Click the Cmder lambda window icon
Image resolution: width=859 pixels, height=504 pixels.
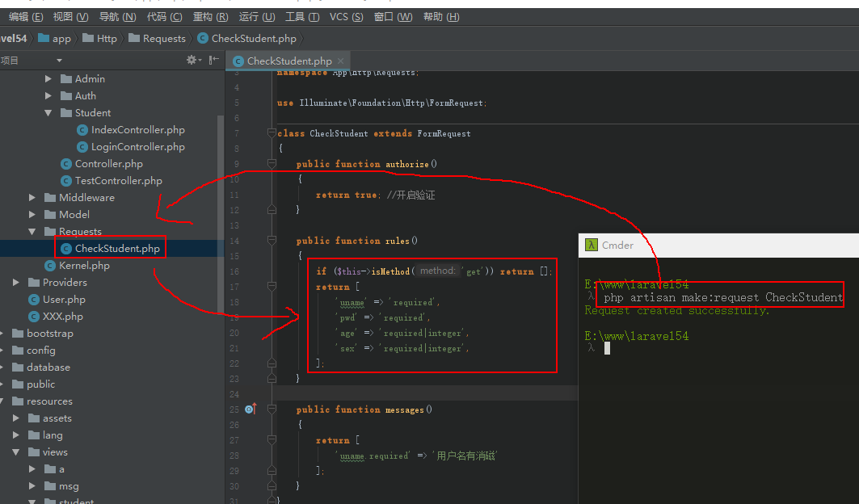coord(592,246)
